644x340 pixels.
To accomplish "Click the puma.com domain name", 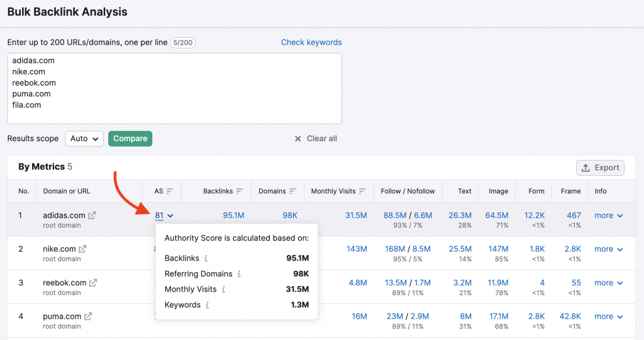I will click(x=62, y=316).
